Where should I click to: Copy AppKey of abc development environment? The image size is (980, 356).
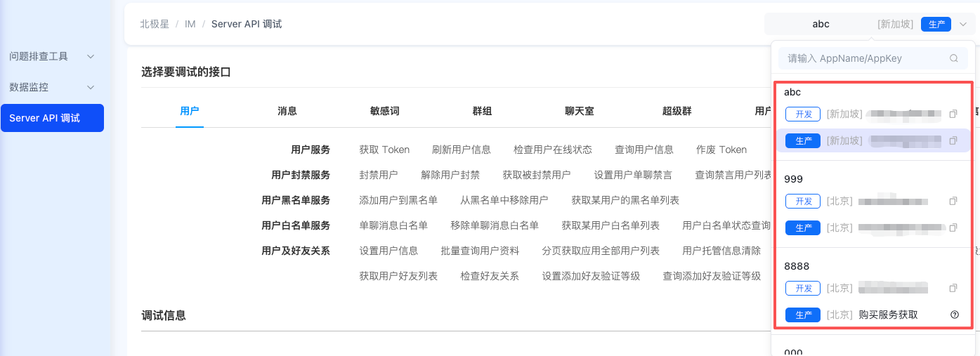point(953,114)
